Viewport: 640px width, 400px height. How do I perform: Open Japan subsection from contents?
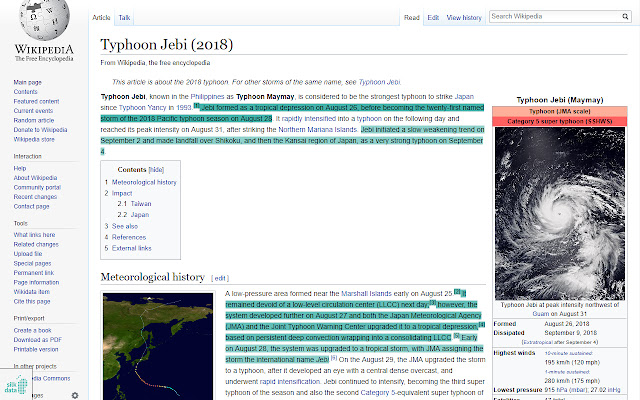coord(140,214)
